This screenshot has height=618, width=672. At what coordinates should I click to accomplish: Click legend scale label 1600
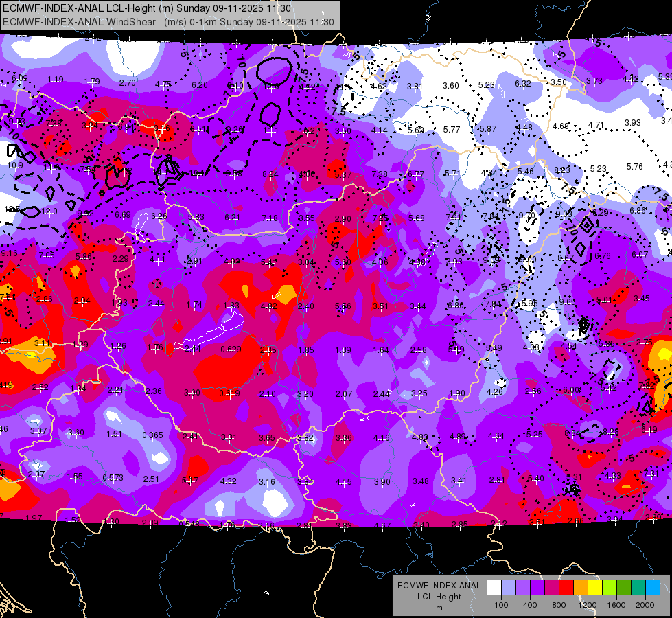[x=616, y=605]
